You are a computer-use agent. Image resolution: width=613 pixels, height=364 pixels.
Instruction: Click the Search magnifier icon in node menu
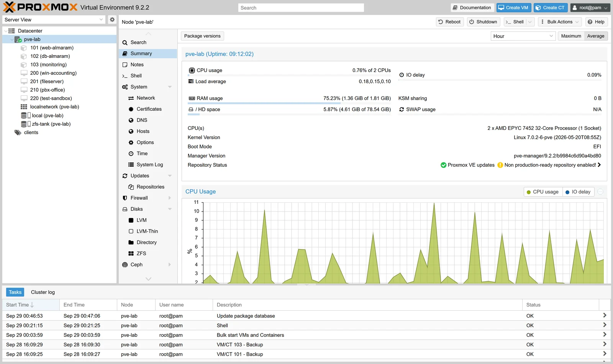coord(125,43)
